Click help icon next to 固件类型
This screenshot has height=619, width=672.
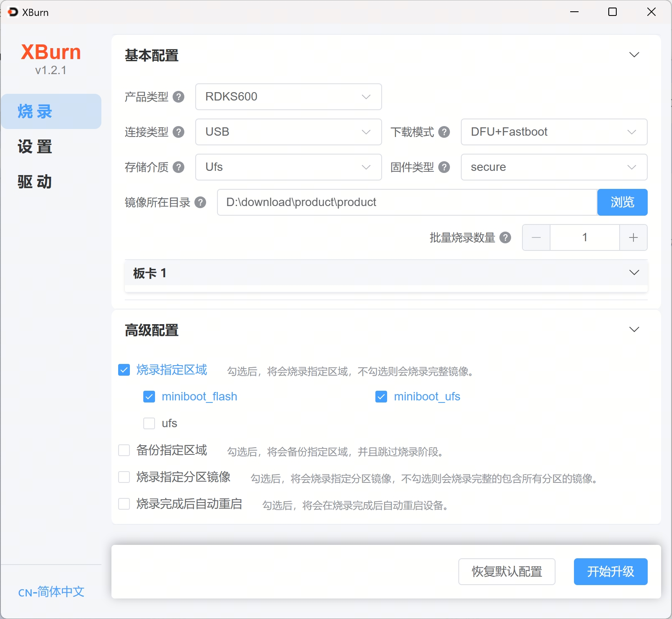tap(444, 167)
